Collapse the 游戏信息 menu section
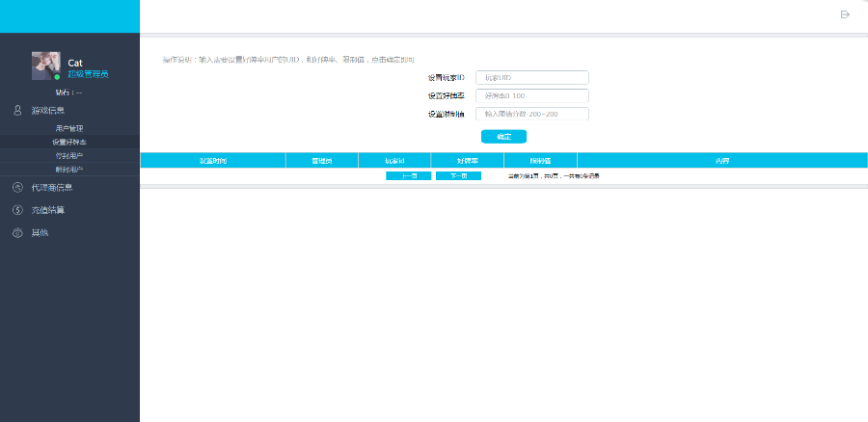Screen dimensions: 868x422 (48, 110)
